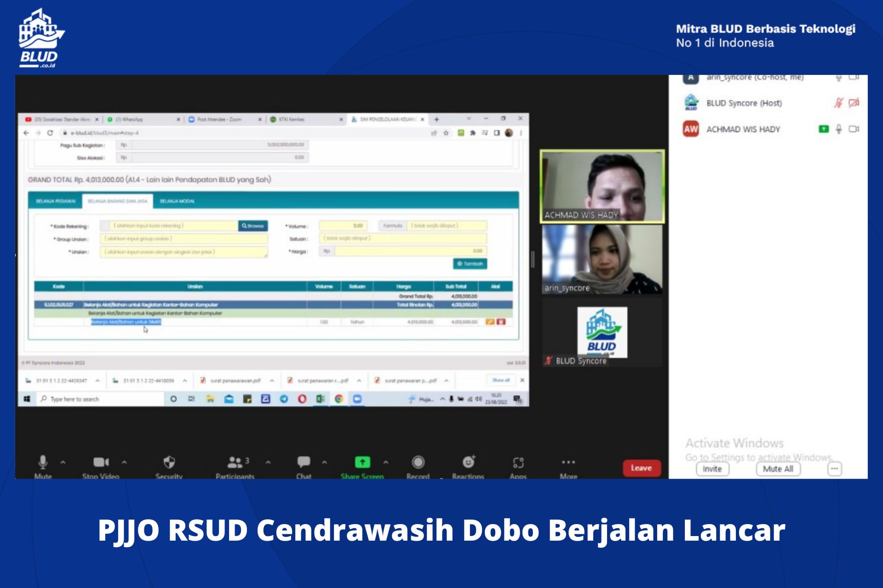
Task: Expand Participants options arrow
Action: 268,462
